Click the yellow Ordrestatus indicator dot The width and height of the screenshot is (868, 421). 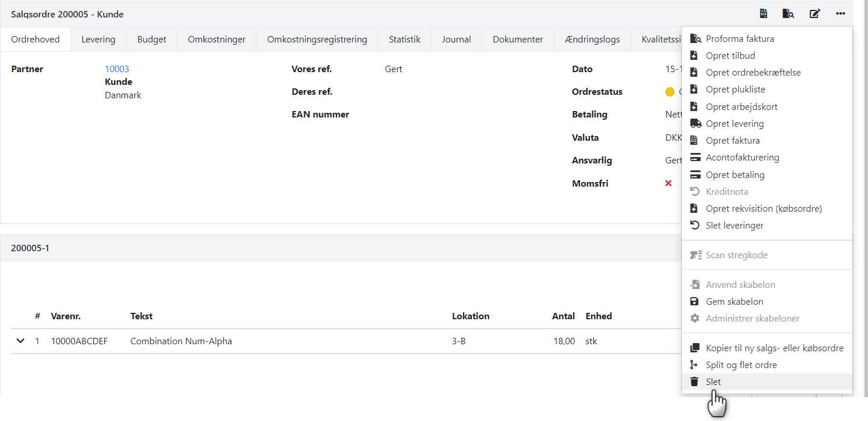pos(670,92)
